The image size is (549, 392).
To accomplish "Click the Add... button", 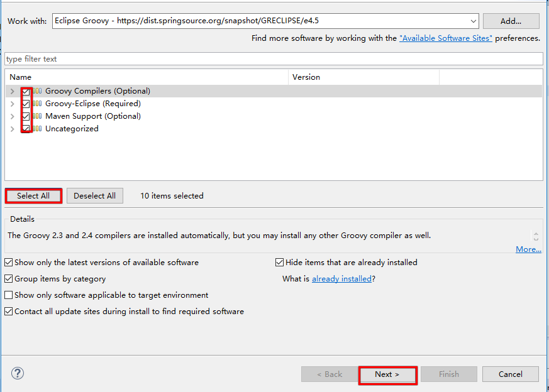I will [x=511, y=21].
